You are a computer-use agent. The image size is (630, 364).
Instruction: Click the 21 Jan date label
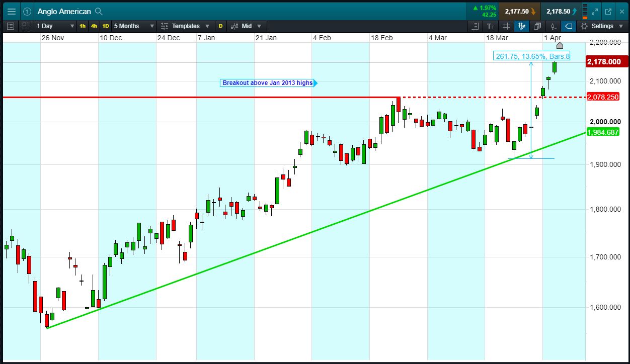click(266, 38)
